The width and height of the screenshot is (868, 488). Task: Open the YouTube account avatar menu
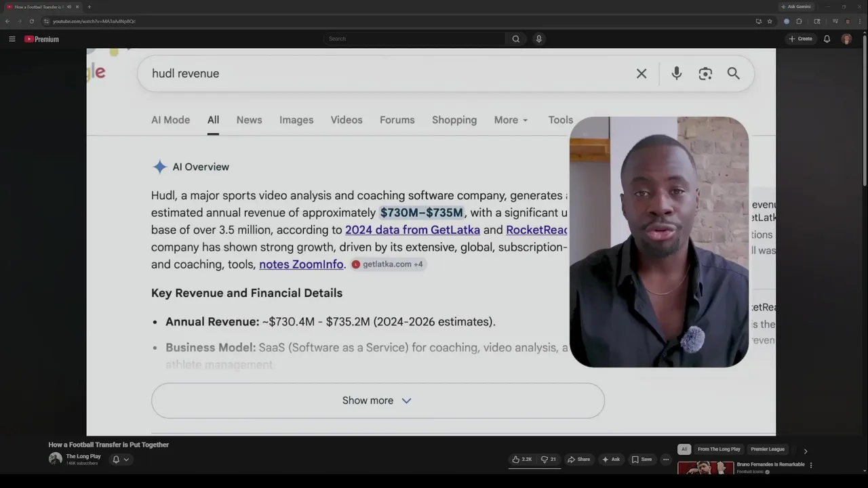pyautogui.click(x=846, y=39)
